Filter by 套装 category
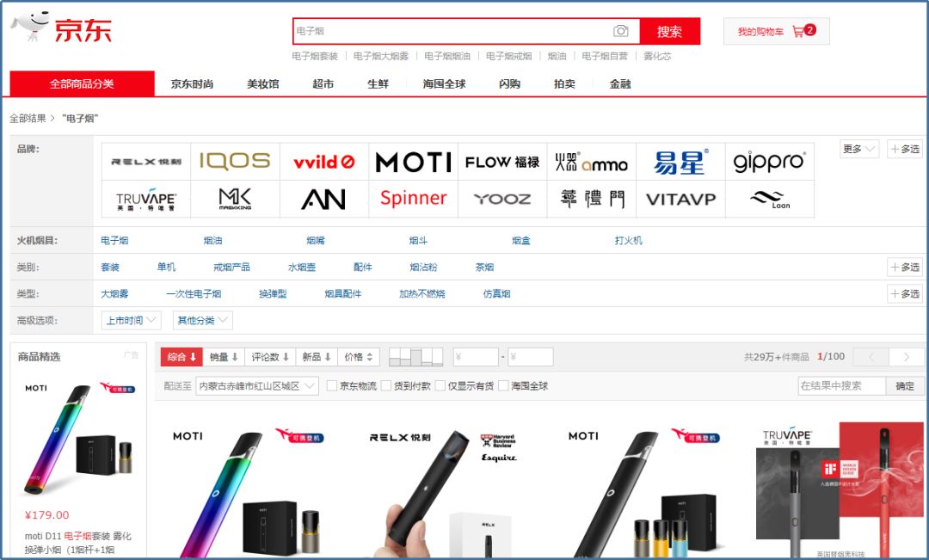 point(110,268)
